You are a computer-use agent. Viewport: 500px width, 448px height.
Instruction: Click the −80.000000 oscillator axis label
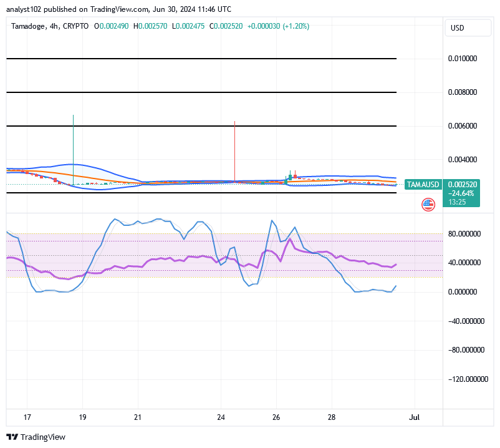466,350
